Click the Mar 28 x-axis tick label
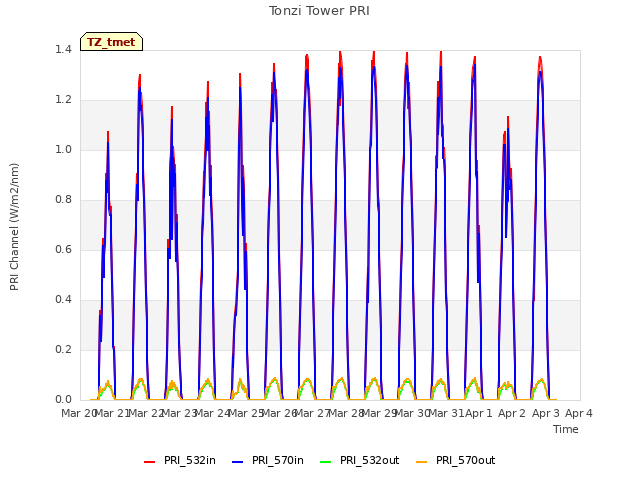 coord(346,413)
